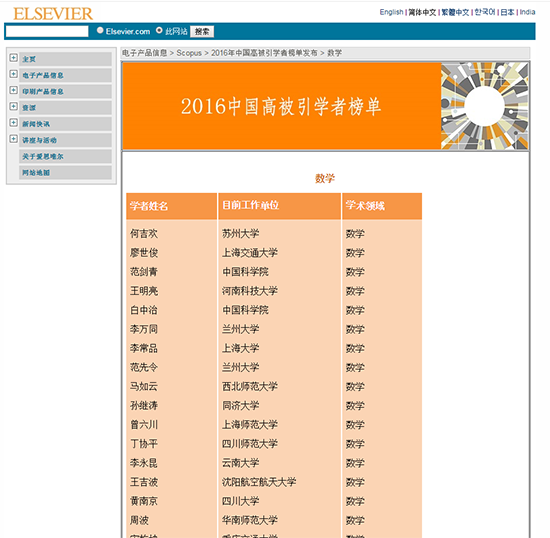Click the name 李常品

tap(144, 348)
